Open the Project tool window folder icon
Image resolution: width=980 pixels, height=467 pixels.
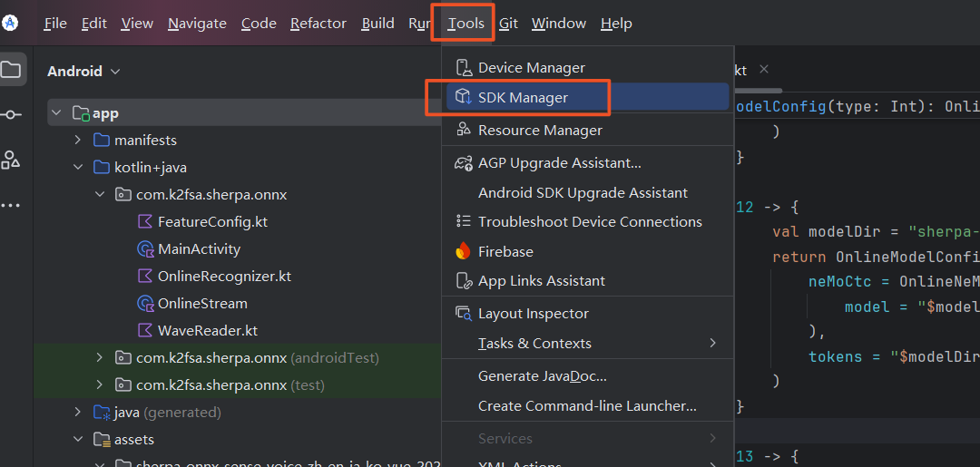click(x=11, y=69)
